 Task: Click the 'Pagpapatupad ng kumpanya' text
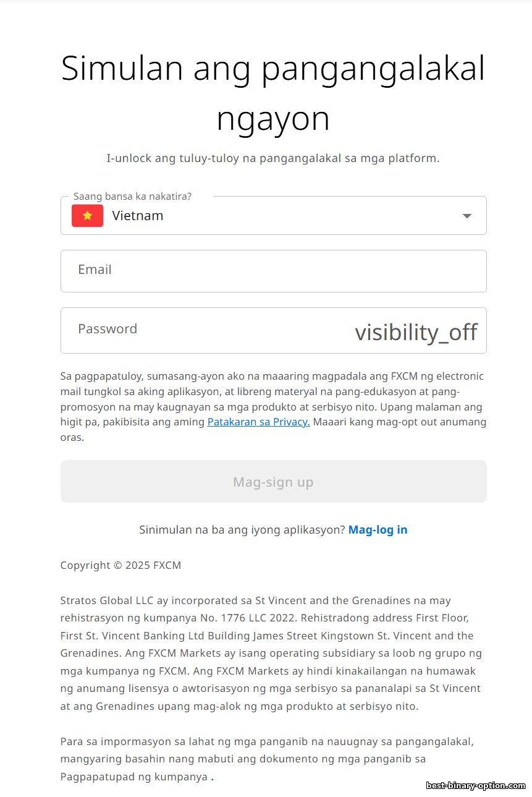[133, 777]
